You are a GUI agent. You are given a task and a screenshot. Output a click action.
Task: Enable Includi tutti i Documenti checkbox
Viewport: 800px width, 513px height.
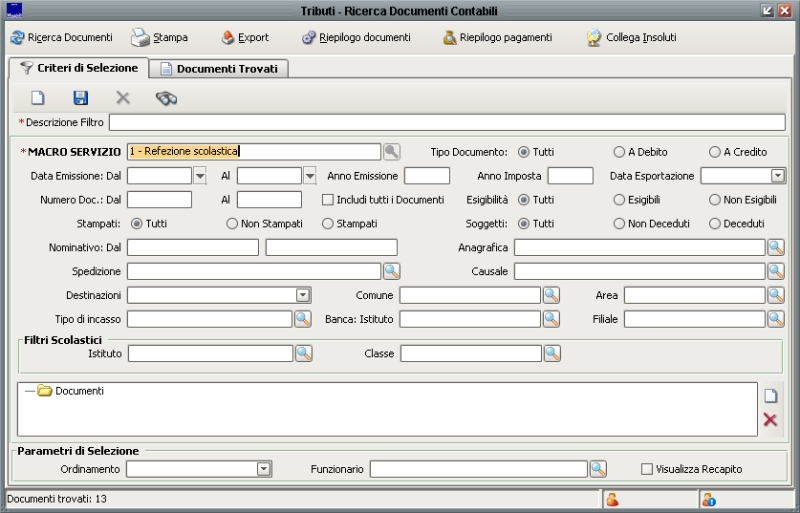327,200
